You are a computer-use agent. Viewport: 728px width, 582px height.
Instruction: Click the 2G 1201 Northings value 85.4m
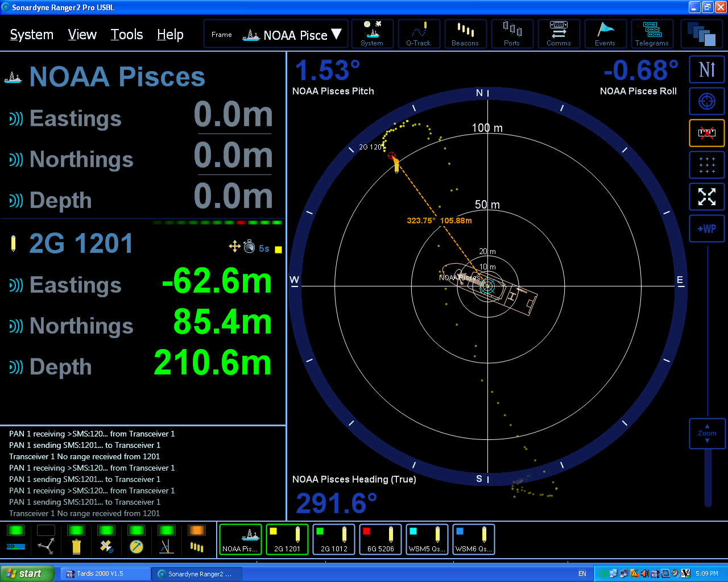222,322
